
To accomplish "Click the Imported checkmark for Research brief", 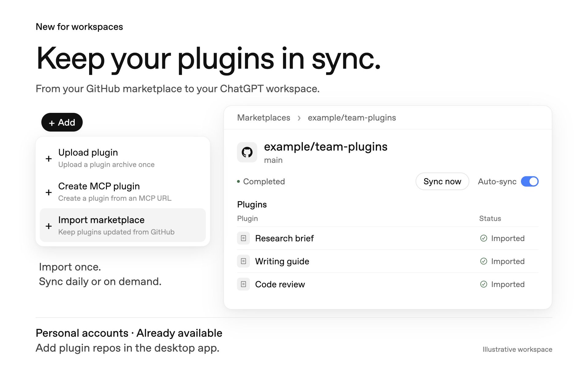I will [484, 238].
